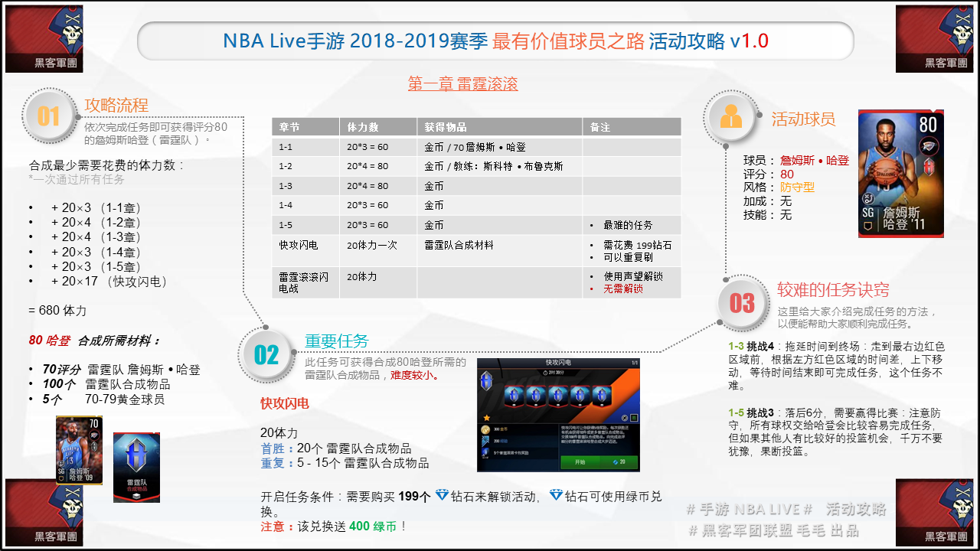The height and width of the screenshot is (551, 980).
Task: Click the card pack reward icon in game screenshot
Action: pyautogui.click(x=485, y=453)
